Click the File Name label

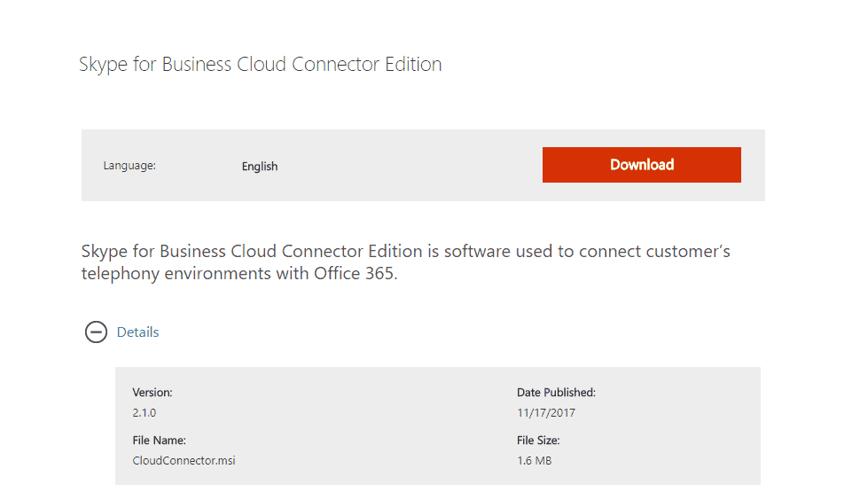pyautogui.click(x=159, y=441)
